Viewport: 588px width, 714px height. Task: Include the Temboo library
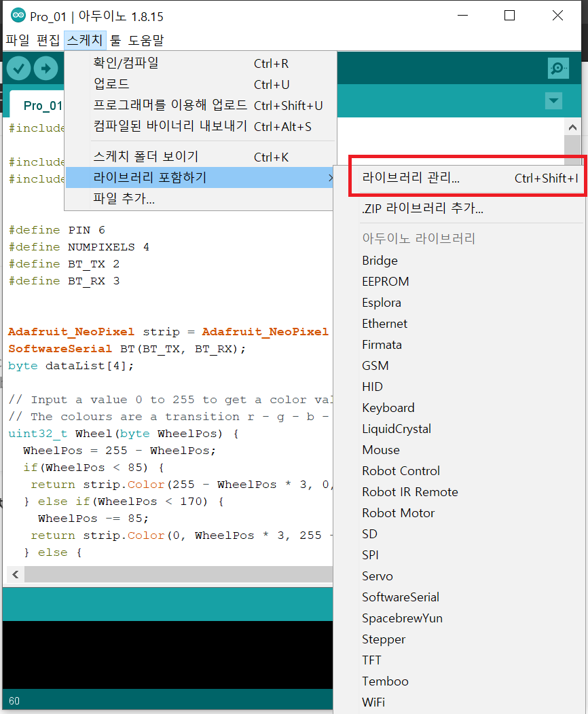coord(460,681)
